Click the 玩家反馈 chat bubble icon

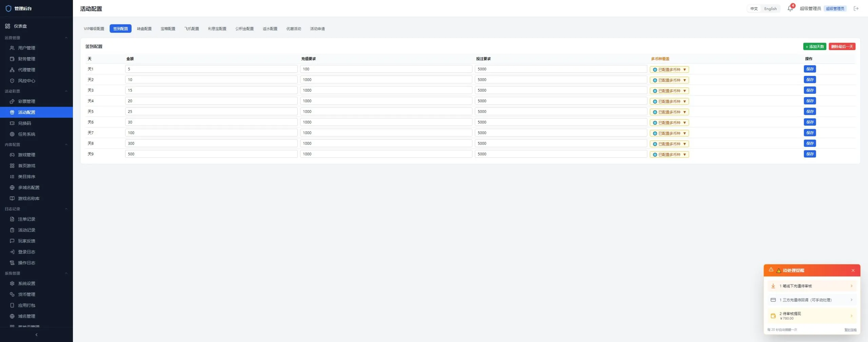[12, 241]
